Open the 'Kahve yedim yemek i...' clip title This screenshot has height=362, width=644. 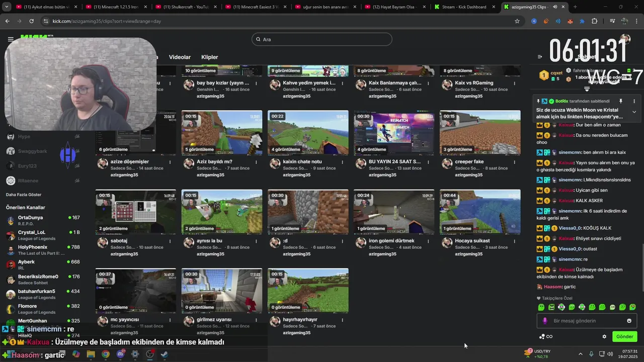coord(309,83)
